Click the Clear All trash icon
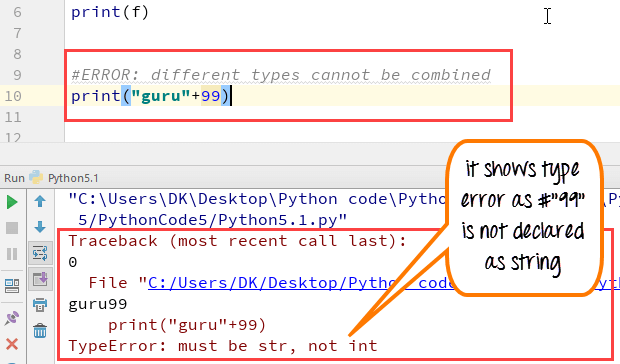 click(40, 330)
